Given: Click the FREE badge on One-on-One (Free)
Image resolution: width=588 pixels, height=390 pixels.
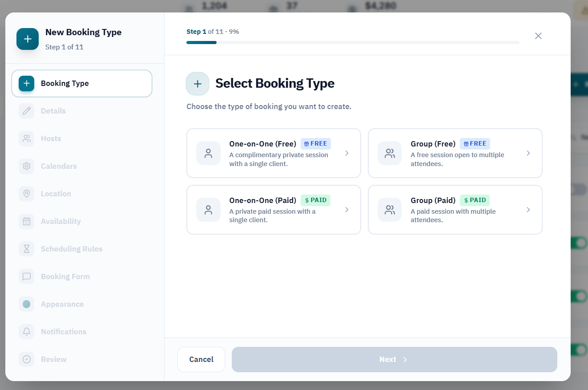Looking at the screenshot, I should click(x=316, y=144).
